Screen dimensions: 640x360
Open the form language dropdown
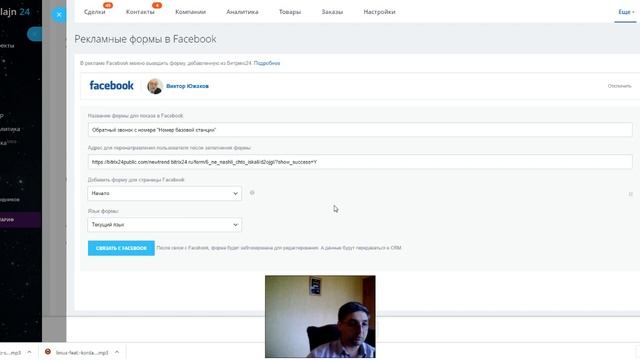[x=164, y=225]
